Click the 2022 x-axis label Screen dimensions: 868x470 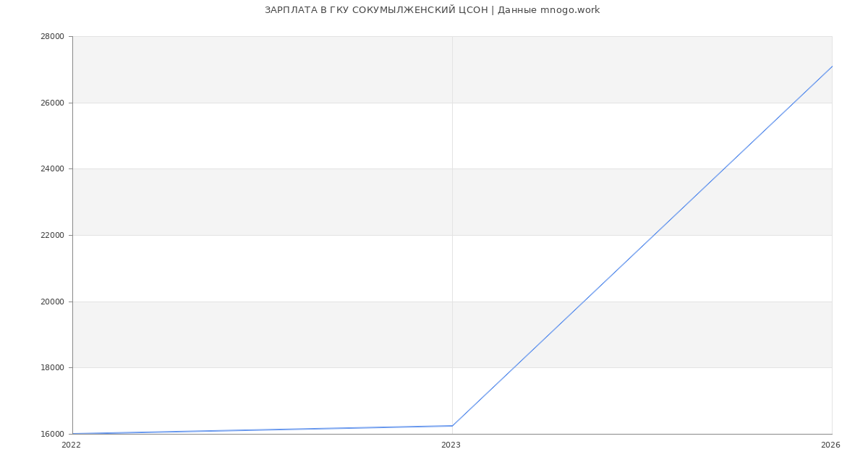pyautogui.click(x=71, y=445)
